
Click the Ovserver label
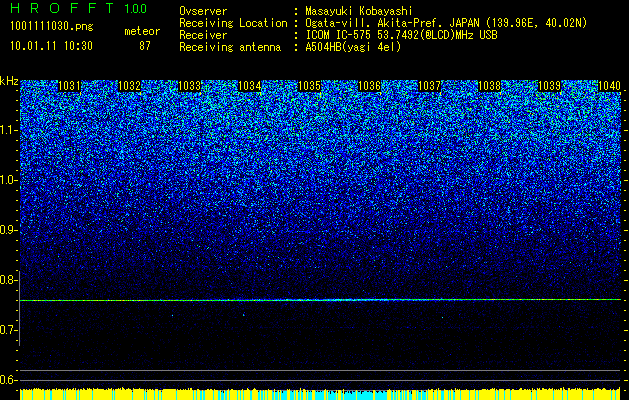pyautogui.click(x=203, y=11)
